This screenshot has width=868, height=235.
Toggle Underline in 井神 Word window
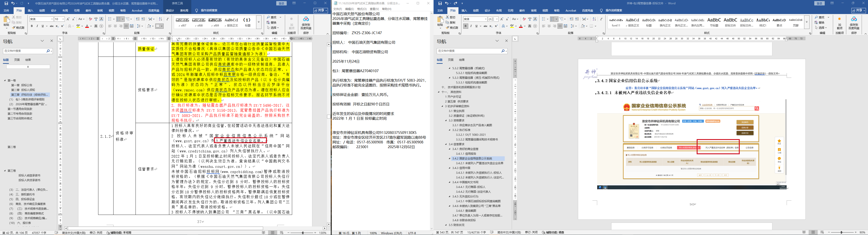[x=476, y=26]
